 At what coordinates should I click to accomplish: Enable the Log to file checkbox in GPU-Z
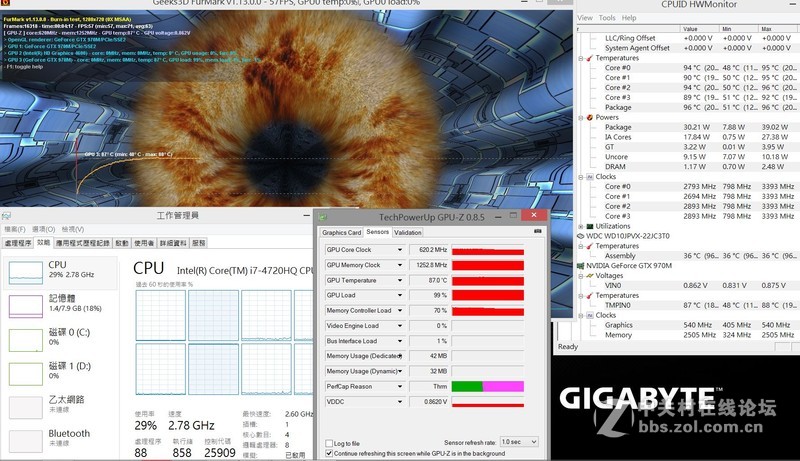(329, 444)
